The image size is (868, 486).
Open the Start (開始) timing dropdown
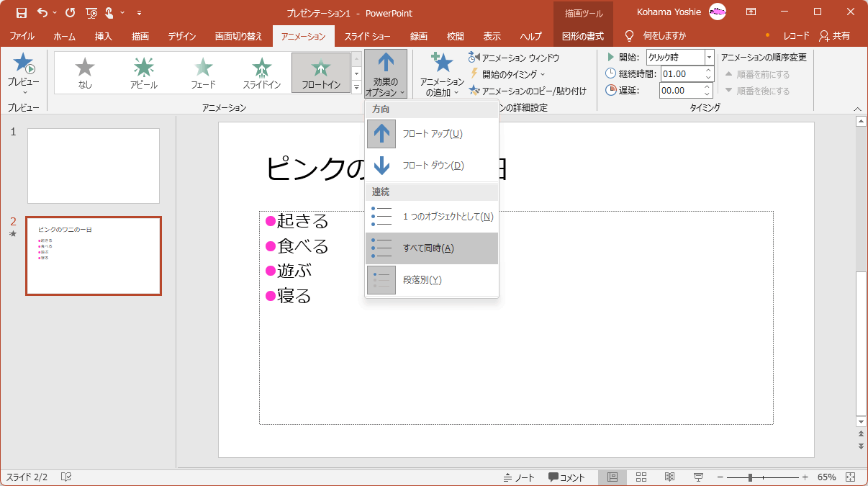pyautogui.click(x=709, y=58)
